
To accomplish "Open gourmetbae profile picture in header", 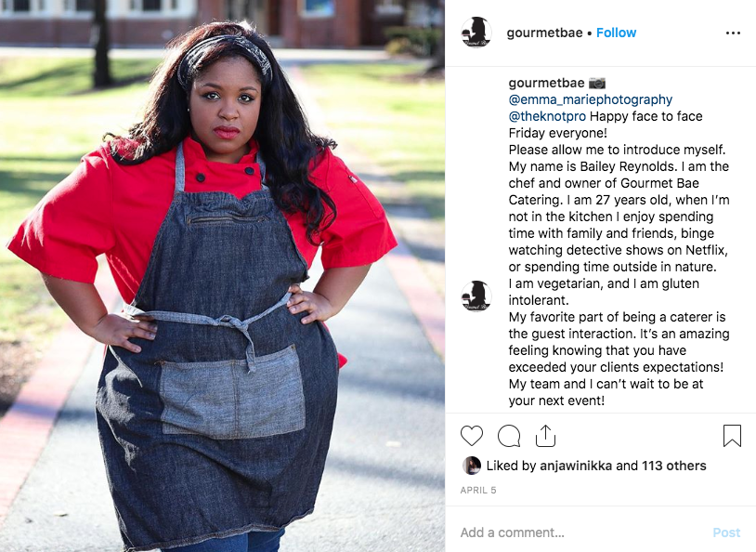I will [x=476, y=33].
